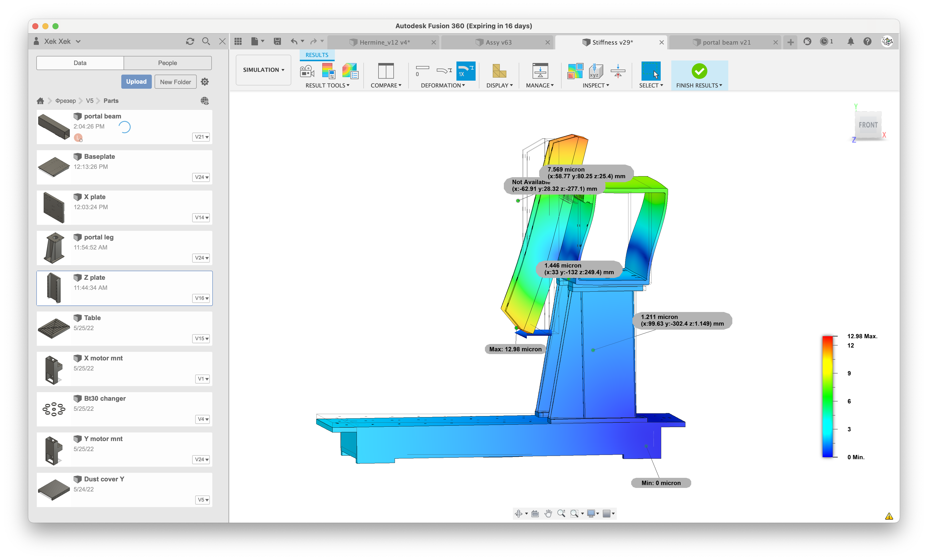Click the Save icon in toolbar
This screenshot has height=560, width=928.
pyautogui.click(x=277, y=41)
